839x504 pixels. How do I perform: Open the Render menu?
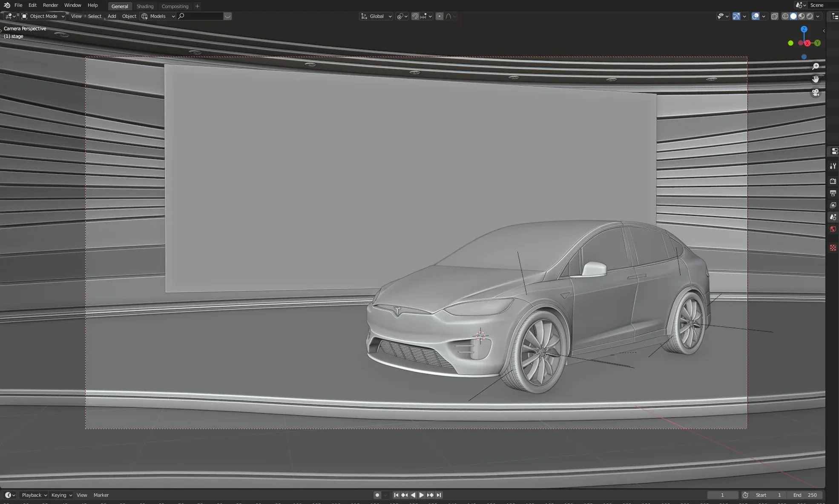pyautogui.click(x=51, y=5)
